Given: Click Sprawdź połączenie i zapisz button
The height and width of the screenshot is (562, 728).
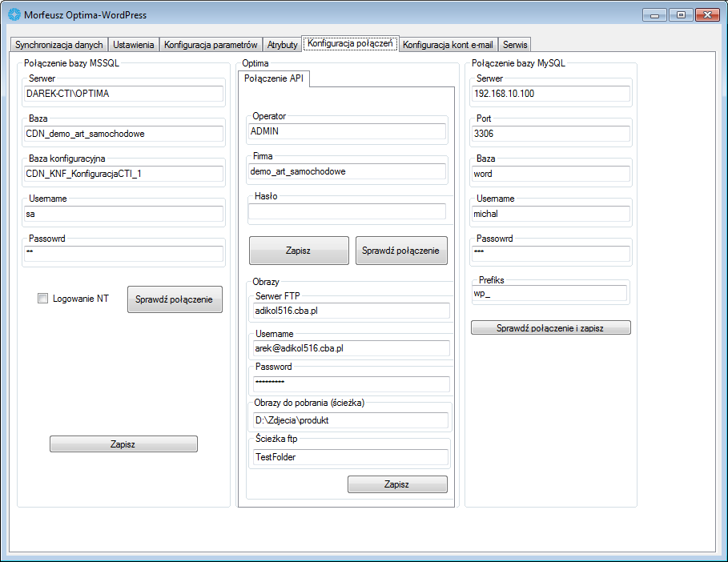Looking at the screenshot, I should 551,327.
